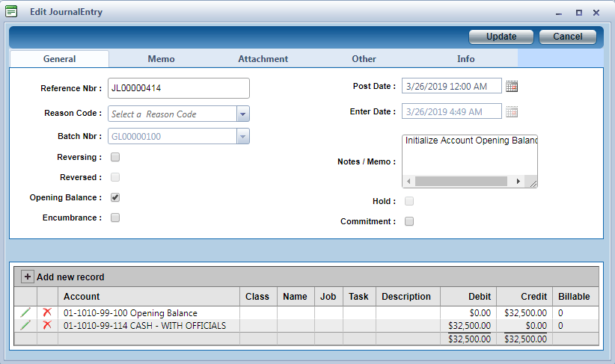Switch to the Memo tab

161,59
